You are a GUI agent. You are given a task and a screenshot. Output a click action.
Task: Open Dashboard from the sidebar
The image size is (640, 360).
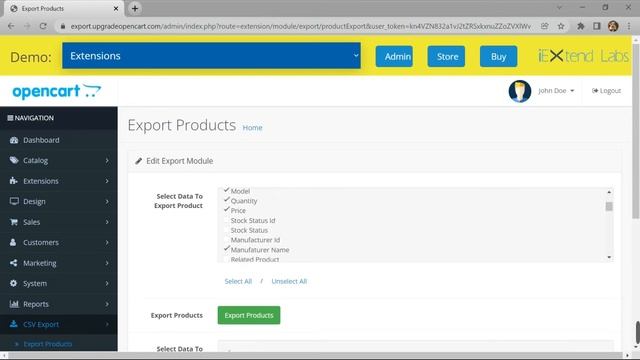coord(59,140)
